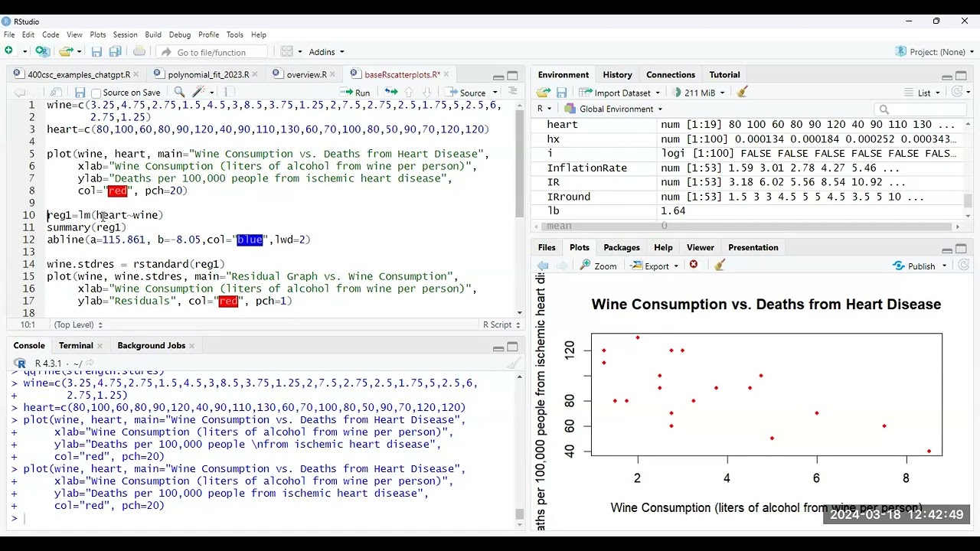Viewport: 980px width, 551px height.
Task: Open the Plots menu
Action: point(98,34)
